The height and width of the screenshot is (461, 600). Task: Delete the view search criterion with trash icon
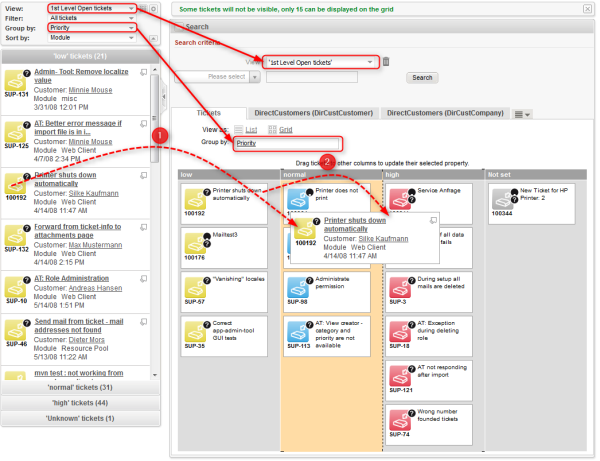386,62
